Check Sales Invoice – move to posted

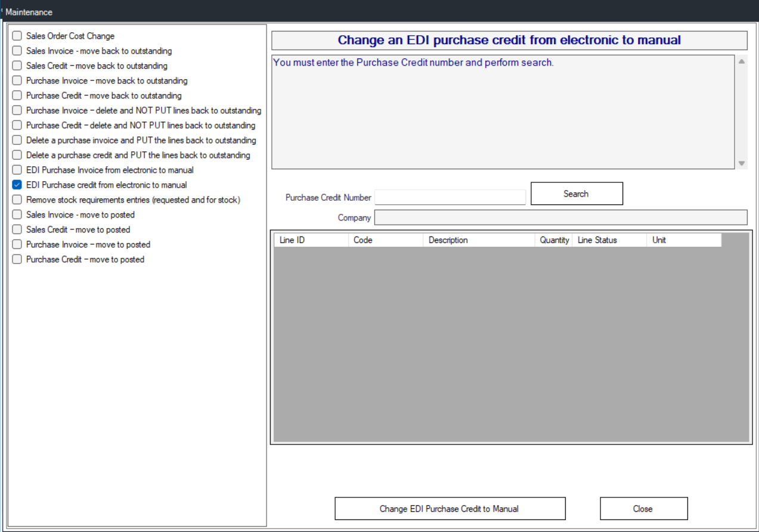pos(17,214)
